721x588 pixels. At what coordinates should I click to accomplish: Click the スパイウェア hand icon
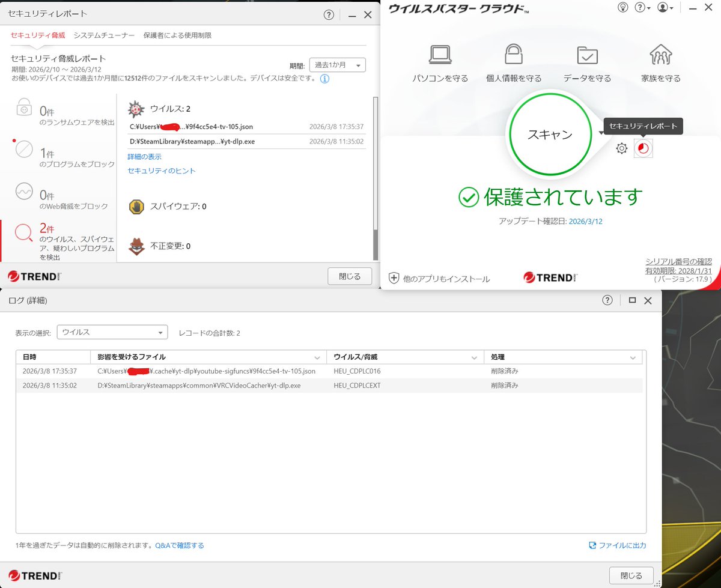click(136, 207)
